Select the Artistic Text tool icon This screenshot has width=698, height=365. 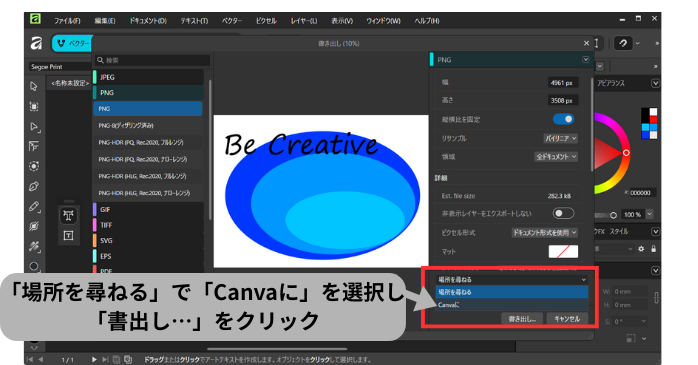69,216
